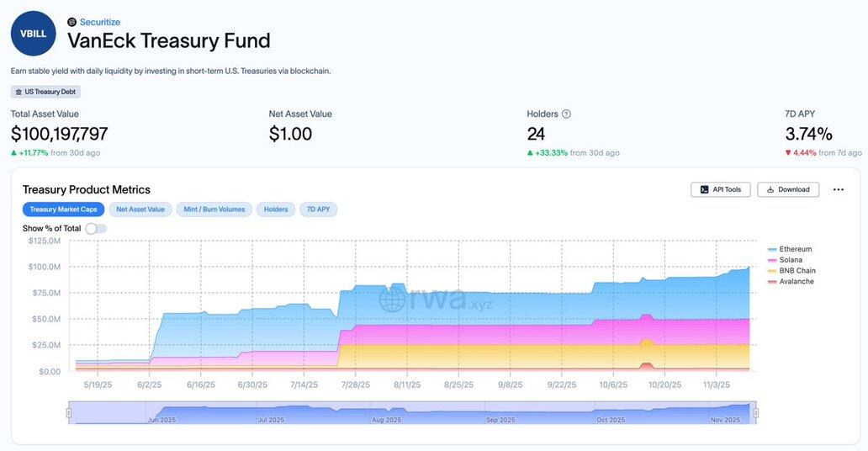
Task: Open the Mint / Burn Volumes tab
Action: click(x=214, y=210)
